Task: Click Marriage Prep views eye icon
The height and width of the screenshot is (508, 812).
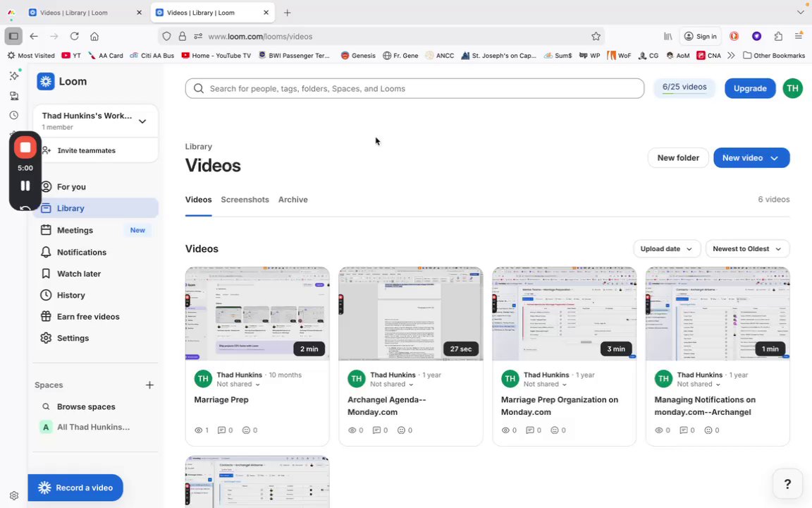Action: coord(198,430)
